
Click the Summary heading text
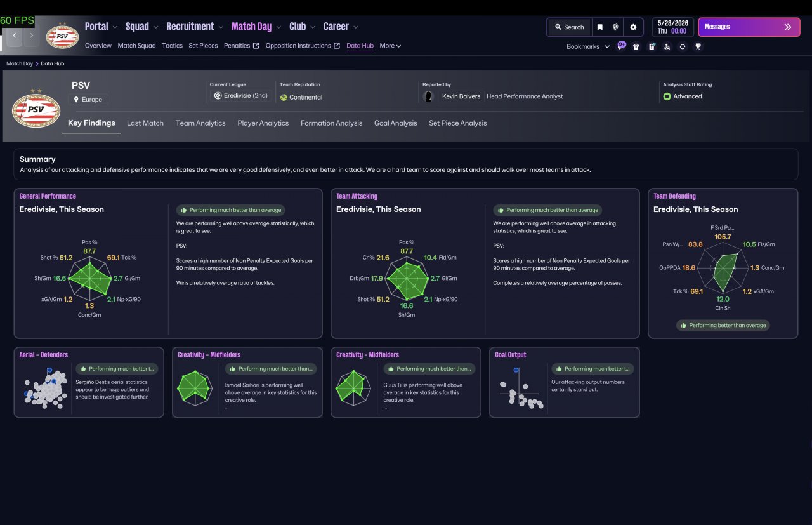click(x=37, y=159)
